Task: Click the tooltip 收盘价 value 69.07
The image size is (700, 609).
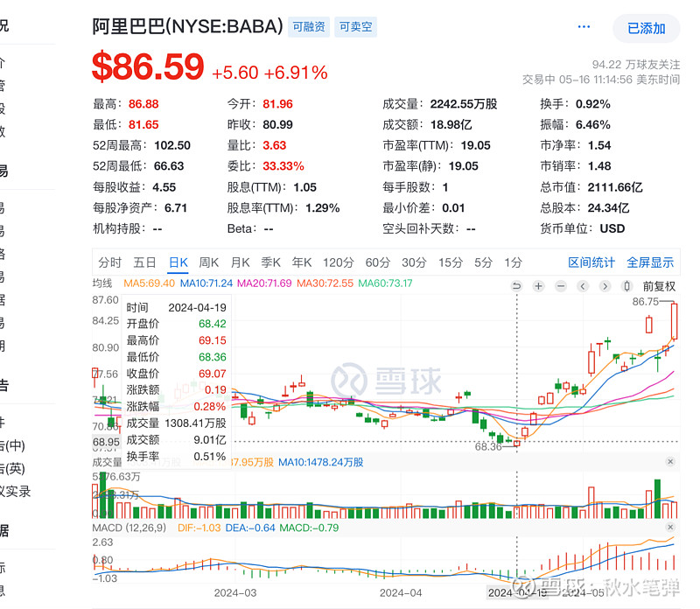Action: (x=213, y=374)
